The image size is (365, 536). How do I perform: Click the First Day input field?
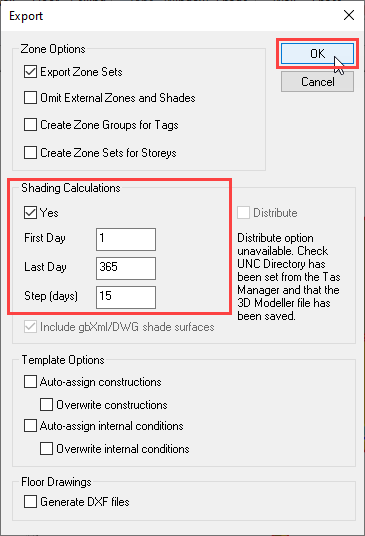[126, 239]
